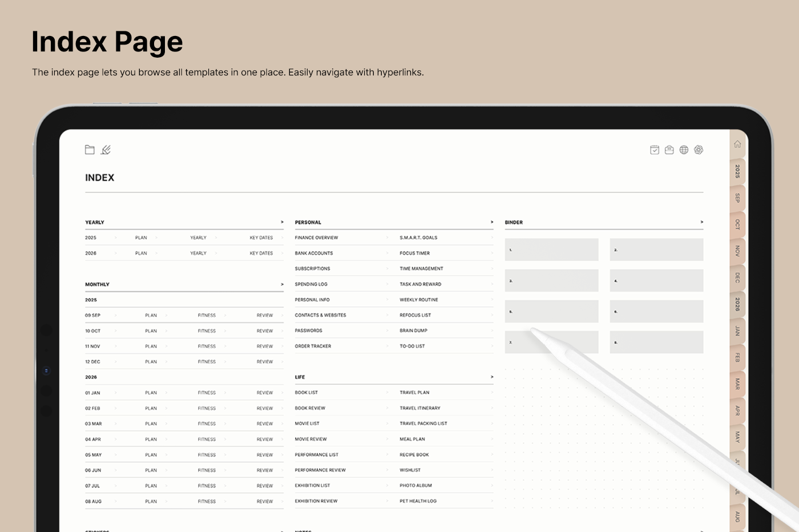799x532 pixels.
Task: Open the calendar checkmark icon
Action: (655, 150)
